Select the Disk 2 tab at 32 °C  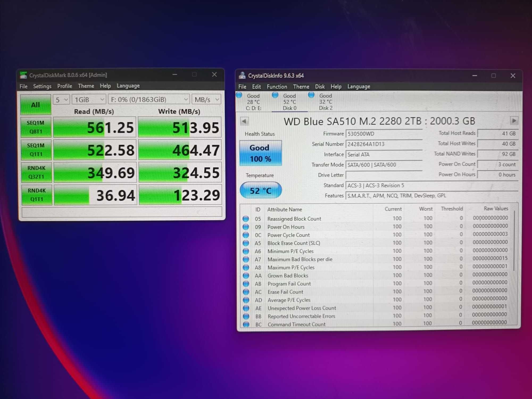pos(326,102)
